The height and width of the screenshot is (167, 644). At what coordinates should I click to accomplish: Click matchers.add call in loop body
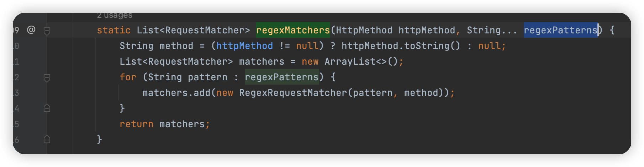tap(176, 93)
